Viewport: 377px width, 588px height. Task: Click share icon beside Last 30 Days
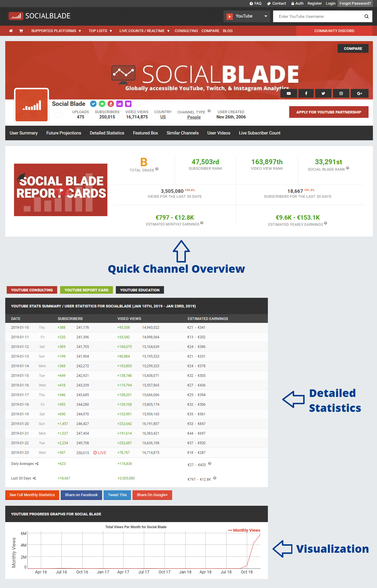tap(34, 478)
